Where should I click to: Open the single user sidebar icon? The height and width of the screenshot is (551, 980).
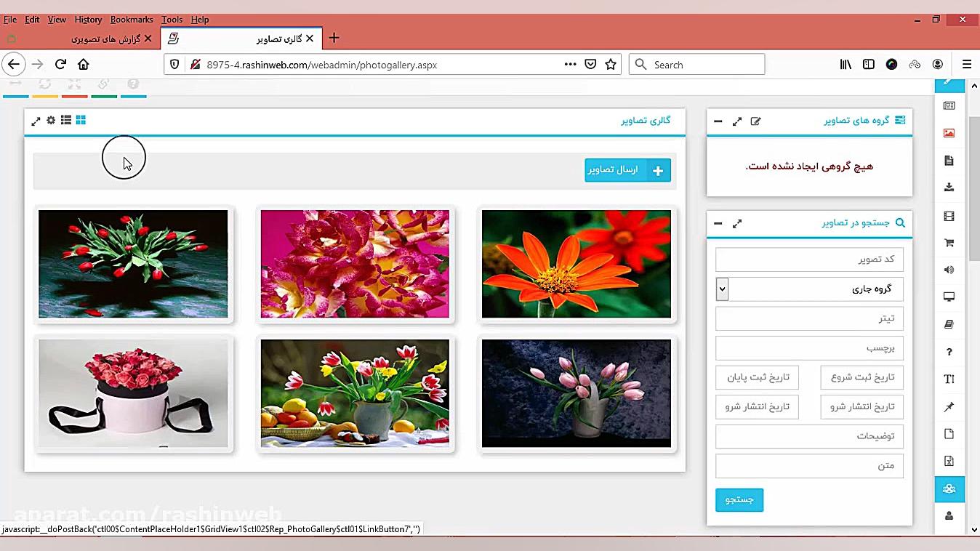pyautogui.click(x=949, y=516)
